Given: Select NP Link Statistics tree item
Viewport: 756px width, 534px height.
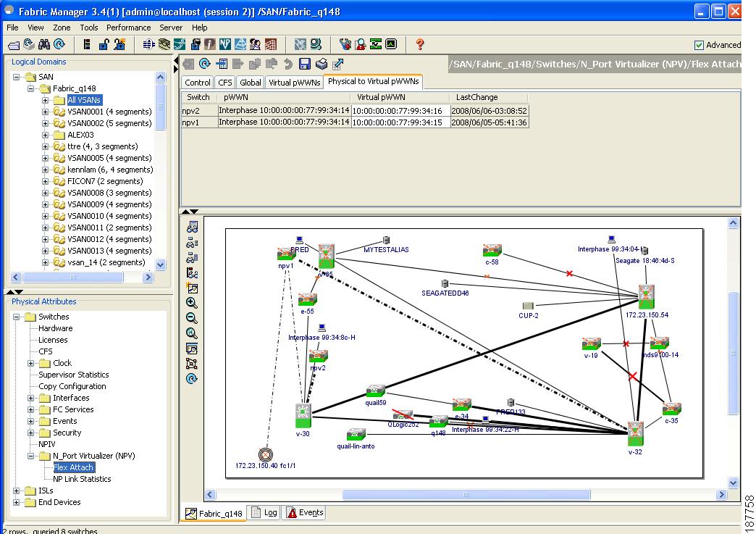Looking at the screenshot, I should click(x=82, y=479).
